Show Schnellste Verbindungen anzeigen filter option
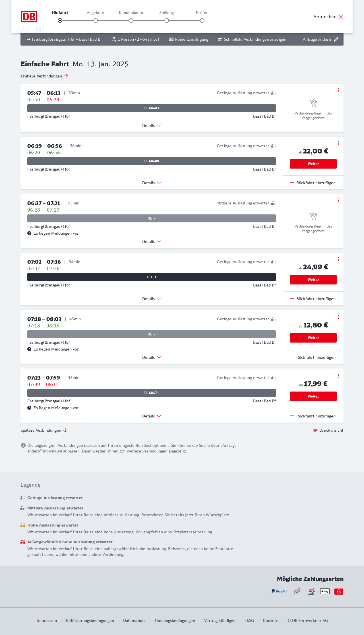The width and height of the screenshot is (364, 635). [x=252, y=39]
